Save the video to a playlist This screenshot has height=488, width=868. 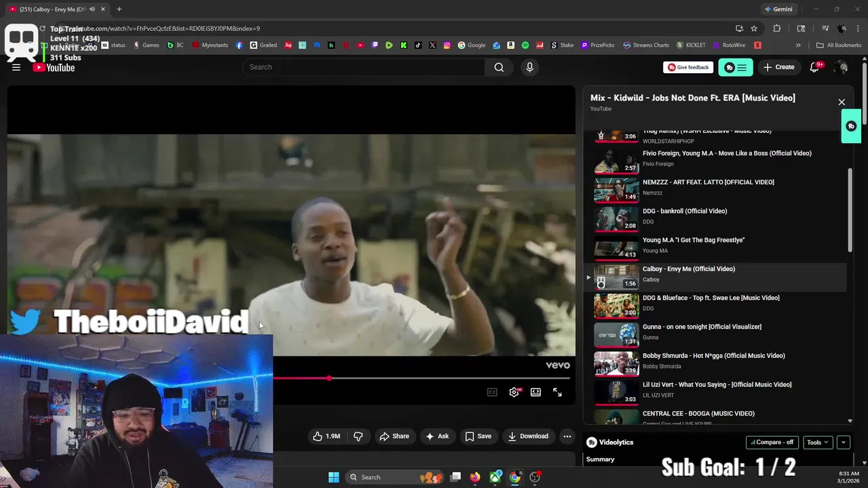(478, 436)
